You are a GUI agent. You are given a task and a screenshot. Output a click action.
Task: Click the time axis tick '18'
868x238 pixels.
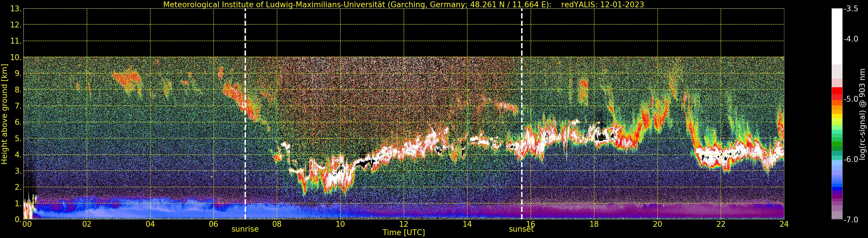coord(594,224)
